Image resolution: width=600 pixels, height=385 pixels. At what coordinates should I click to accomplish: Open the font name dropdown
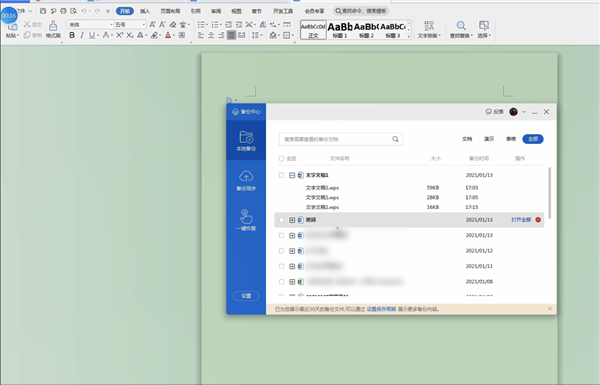point(111,24)
